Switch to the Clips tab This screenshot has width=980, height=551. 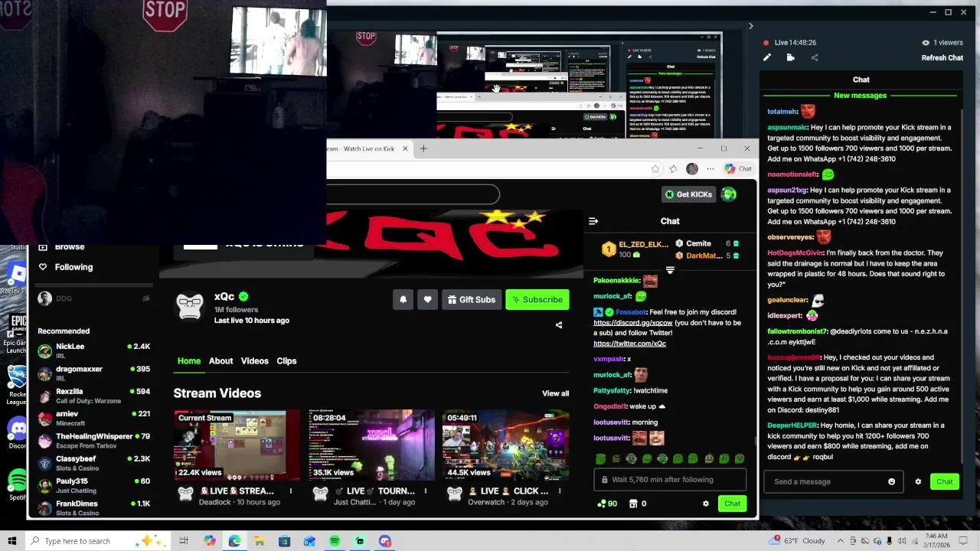click(286, 361)
